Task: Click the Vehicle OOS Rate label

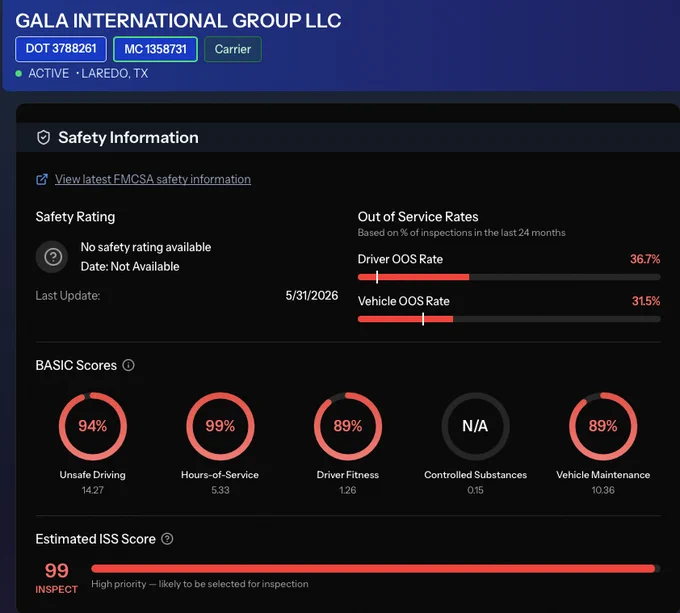Action: click(x=404, y=301)
